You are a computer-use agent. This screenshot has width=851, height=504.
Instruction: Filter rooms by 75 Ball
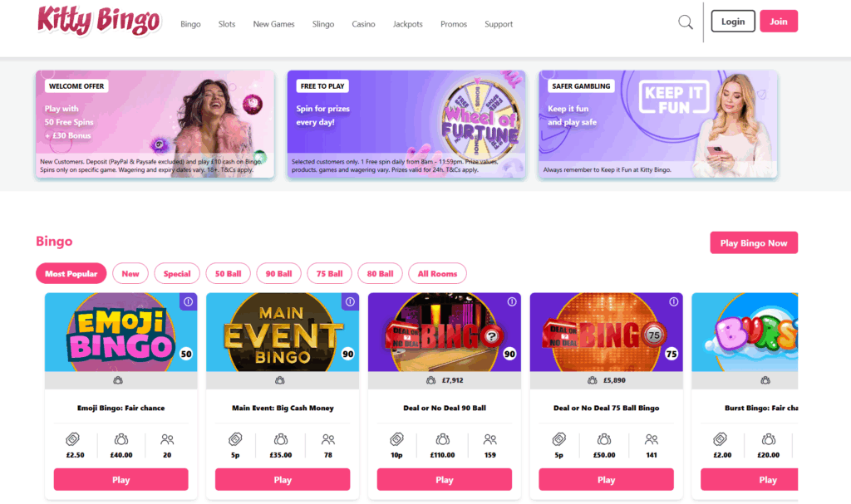[x=329, y=273]
